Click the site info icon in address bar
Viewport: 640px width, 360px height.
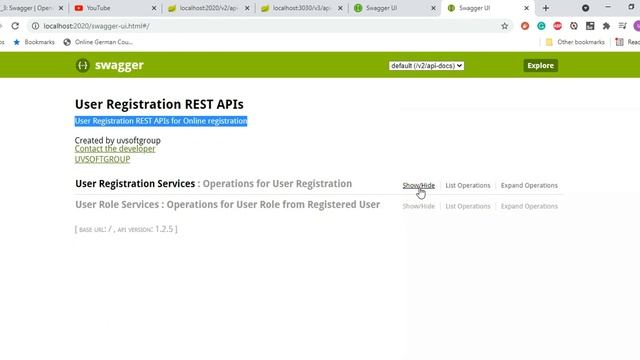(36, 26)
